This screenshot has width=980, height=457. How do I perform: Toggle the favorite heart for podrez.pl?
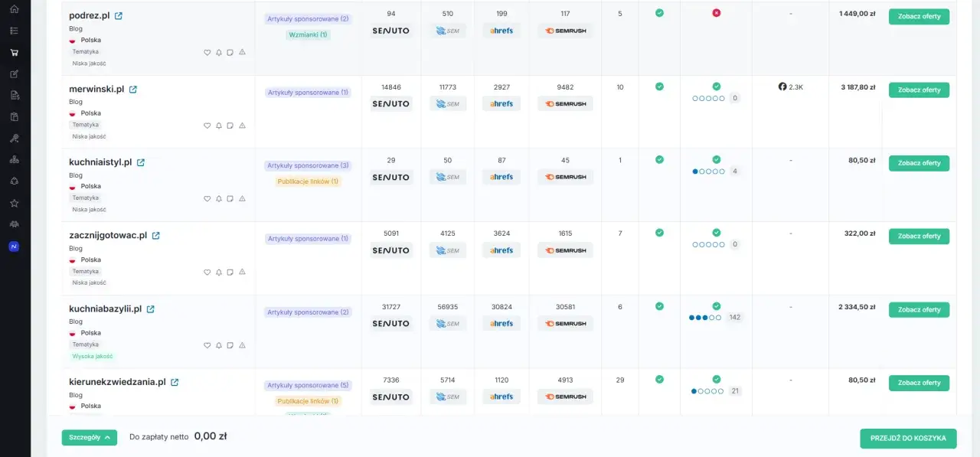pyautogui.click(x=207, y=52)
